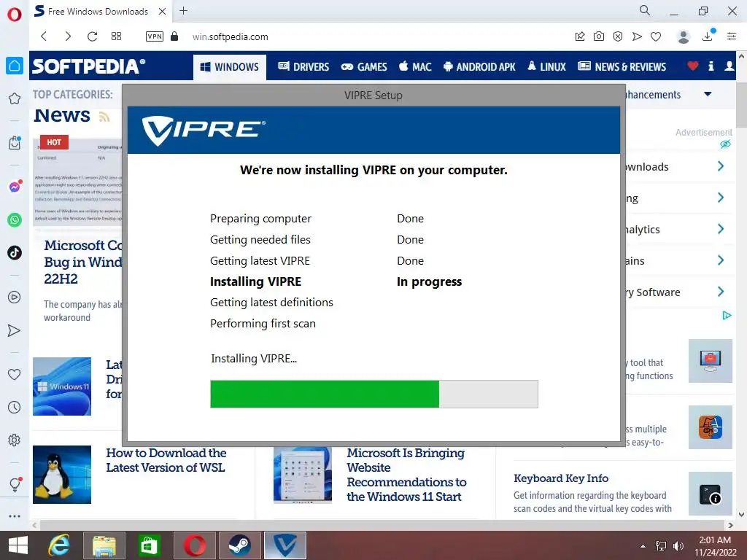Open Speed Dial start page grid
This screenshot has width=747, height=560.
[116, 36]
